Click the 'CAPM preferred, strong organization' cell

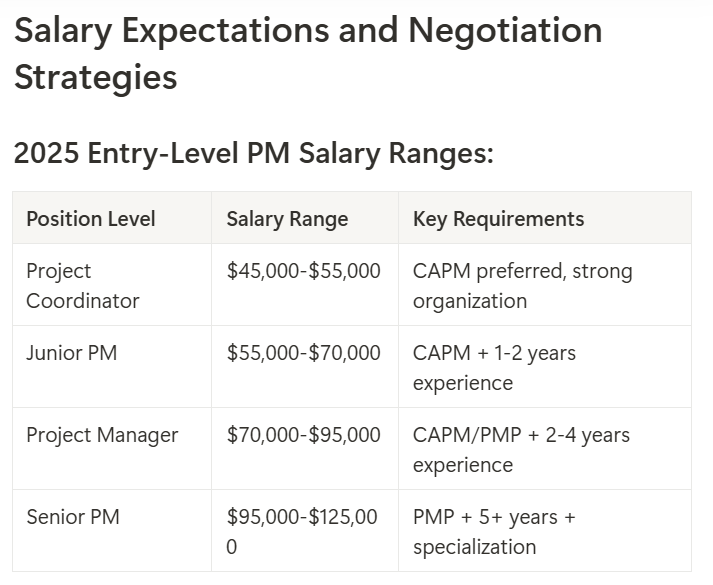coord(522,285)
